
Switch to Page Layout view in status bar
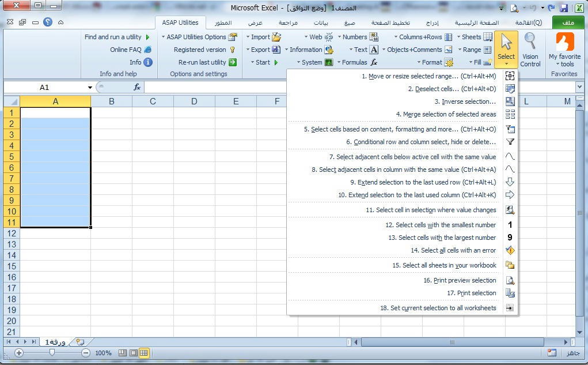pyautogui.click(x=134, y=353)
